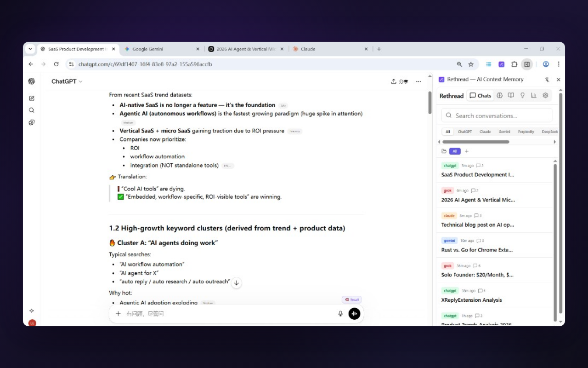Open the Extensions puzzle-piece menu
The width and height of the screenshot is (588, 368).
[514, 64]
